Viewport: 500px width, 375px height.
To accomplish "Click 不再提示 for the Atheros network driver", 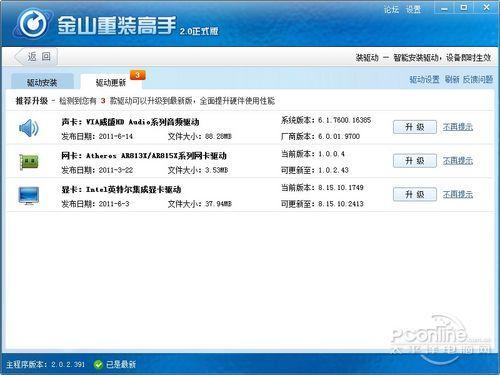I will click(458, 161).
